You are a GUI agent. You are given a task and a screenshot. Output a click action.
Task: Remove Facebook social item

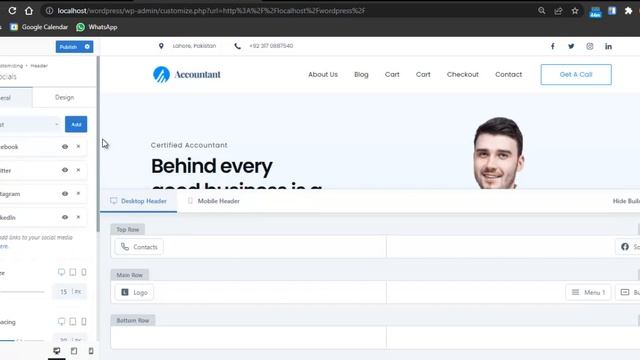click(78, 147)
